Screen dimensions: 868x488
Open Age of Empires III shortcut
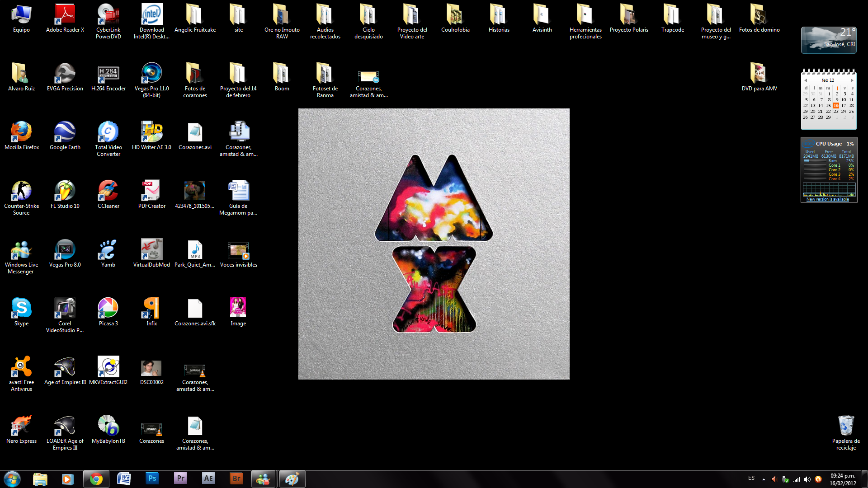point(65,371)
